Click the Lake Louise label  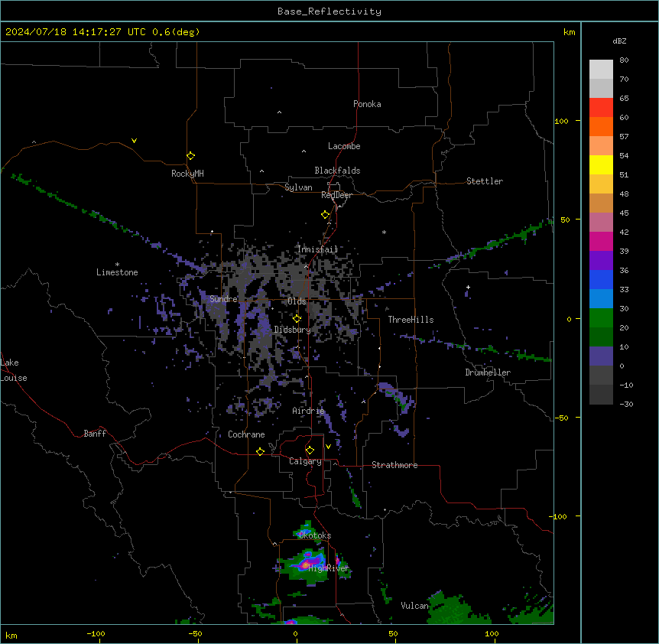(x=14, y=370)
